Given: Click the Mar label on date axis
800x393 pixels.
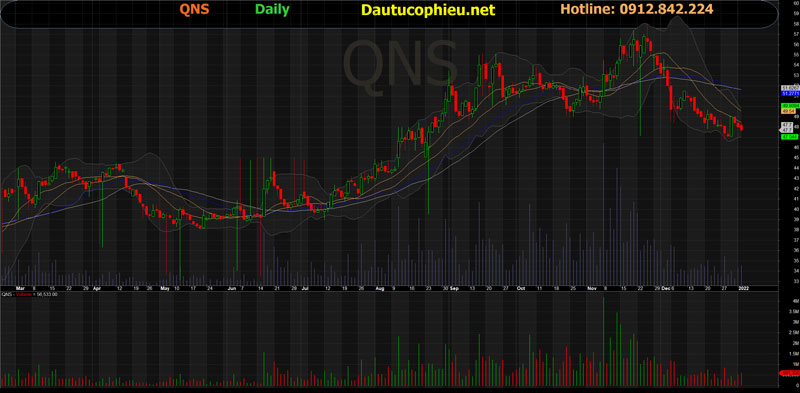Looking at the screenshot, I should click(20, 288).
